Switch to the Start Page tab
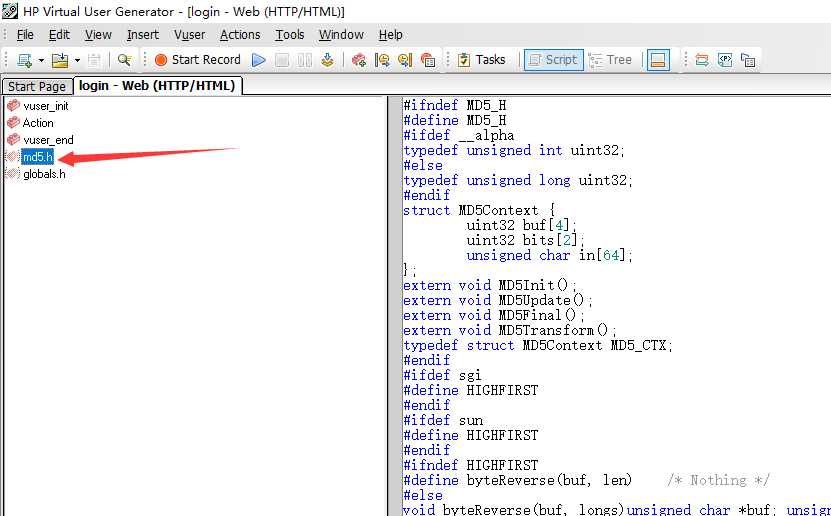This screenshot has height=516, width=831. 37,86
